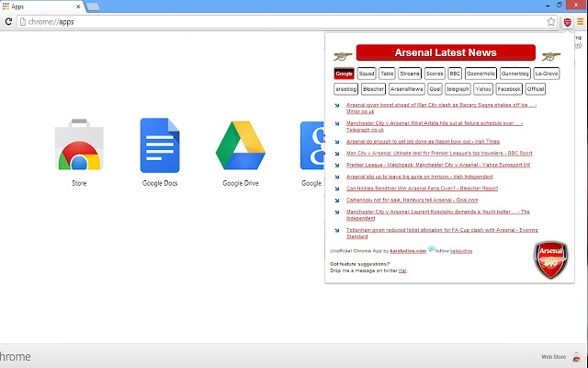Select the arseblog feed
The width and height of the screenshot is (588, 368).
[x=345, y=89]
